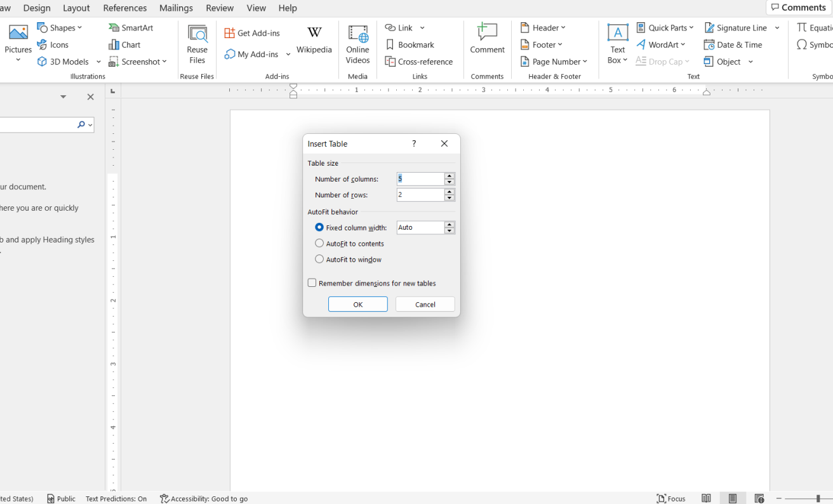Open navigation search options dropdown
Image resolution: width=833 pixels, height=504 pixels.
91,125
